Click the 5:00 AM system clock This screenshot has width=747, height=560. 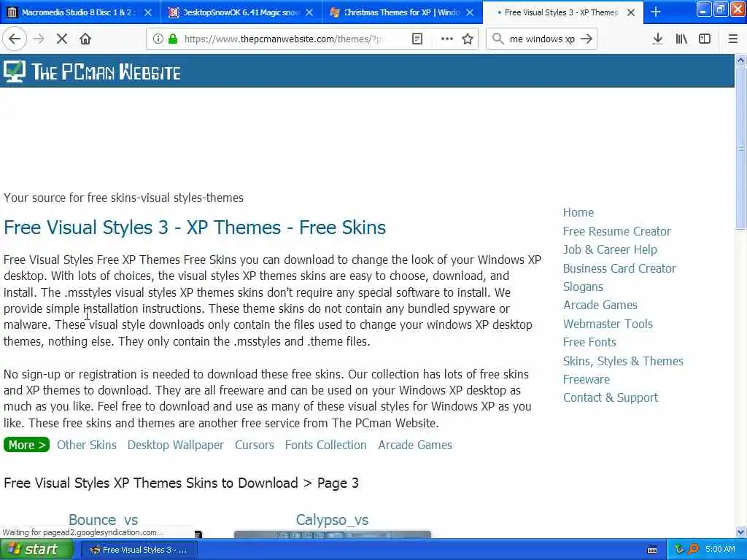(x=720, y=550)
